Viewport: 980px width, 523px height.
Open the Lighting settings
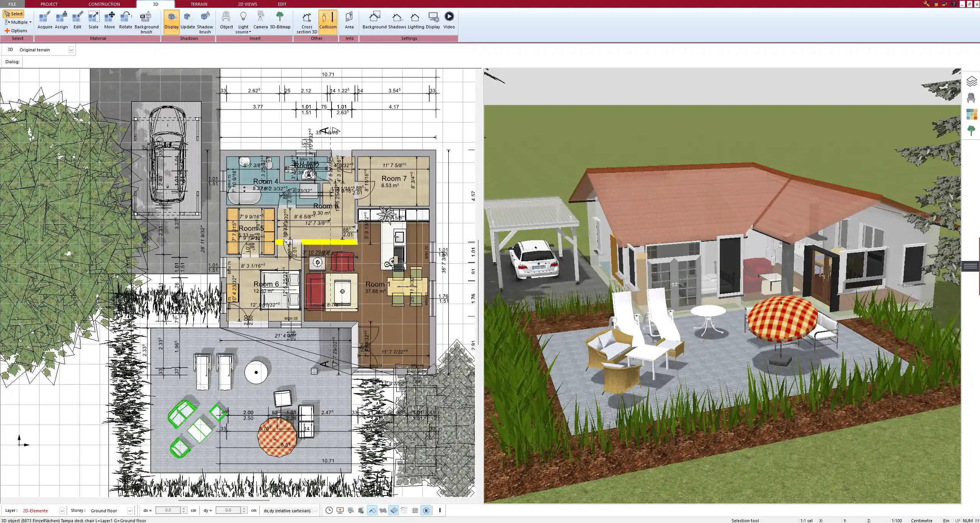[416, 20]
